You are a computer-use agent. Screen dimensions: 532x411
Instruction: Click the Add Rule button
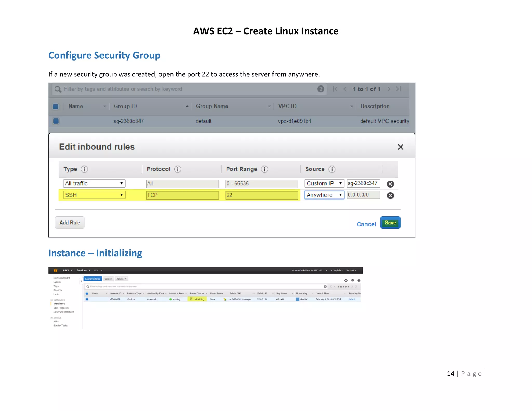(70, 223)
